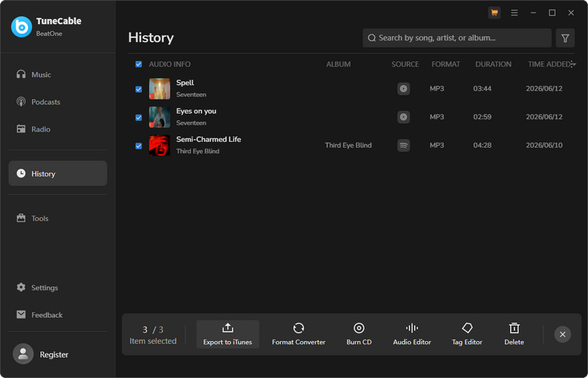Uncheck the Spell track checkbox
This screenshot has width=588, height=378.
tap(138, 89)
